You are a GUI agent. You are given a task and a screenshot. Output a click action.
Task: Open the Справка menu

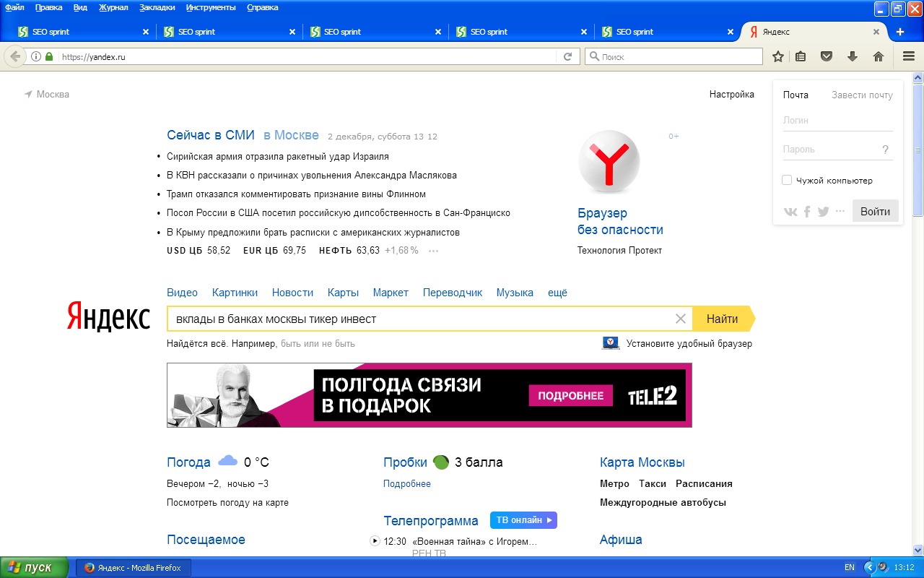[x=262, y=7]
